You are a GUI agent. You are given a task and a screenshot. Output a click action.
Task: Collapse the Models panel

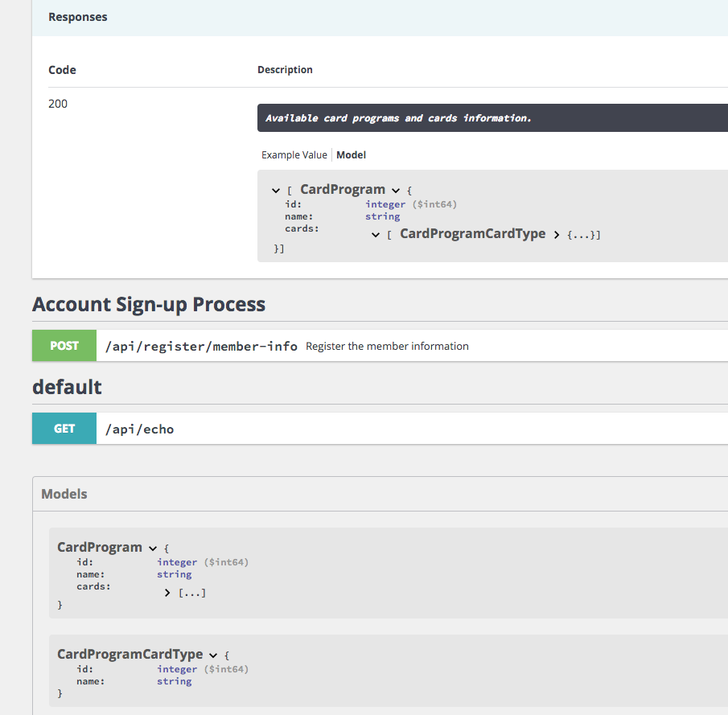(x=64, y=493)
